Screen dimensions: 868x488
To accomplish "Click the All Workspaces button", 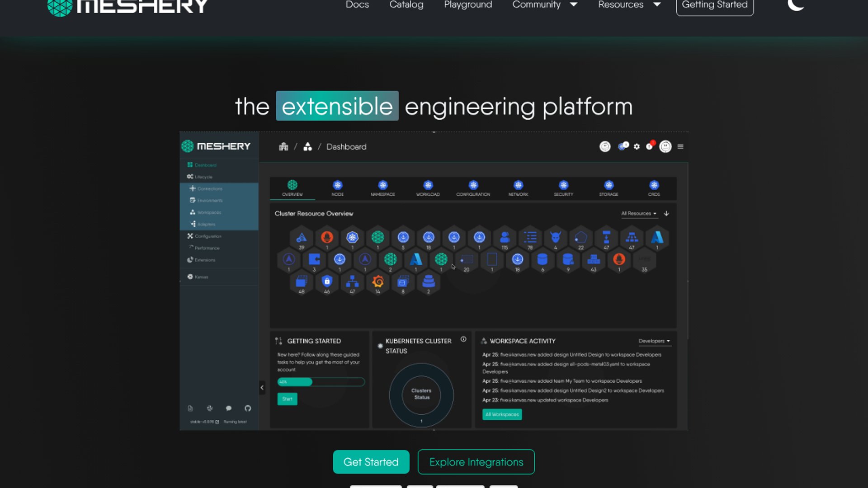I will (502, 414).
